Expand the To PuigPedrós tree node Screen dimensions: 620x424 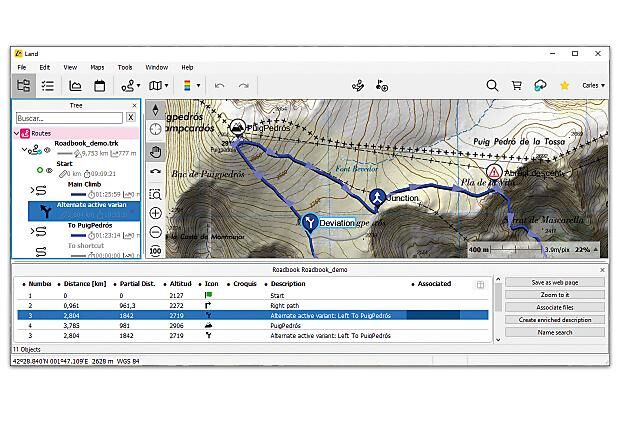(x=32, y=231)
